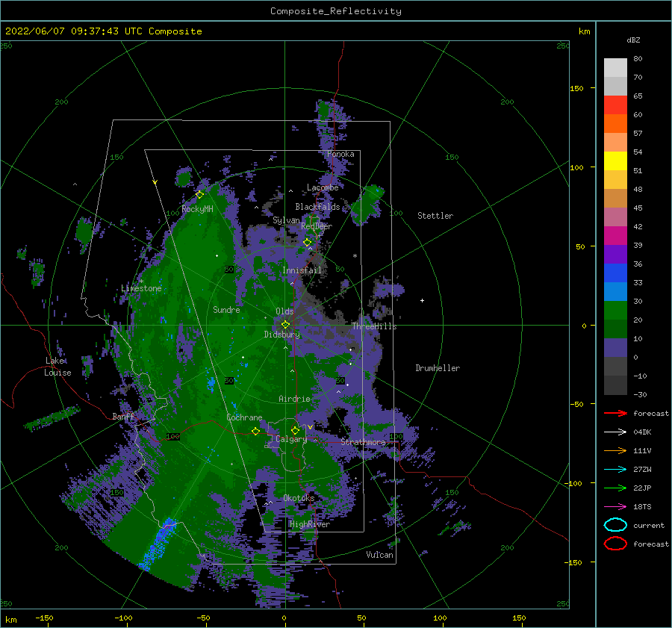Click the orange 111V arrow legend icon
This screenshot has width=672, height=628.
[x=615, y=450]
